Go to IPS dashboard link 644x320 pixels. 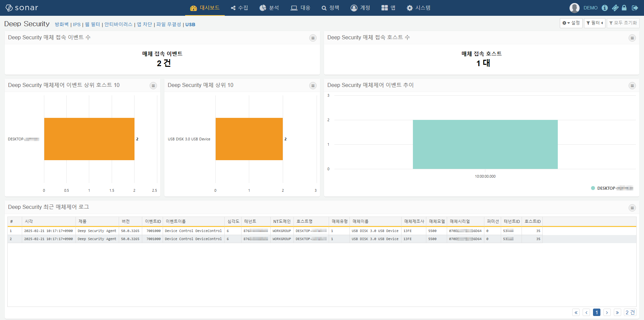pos(77,25)
